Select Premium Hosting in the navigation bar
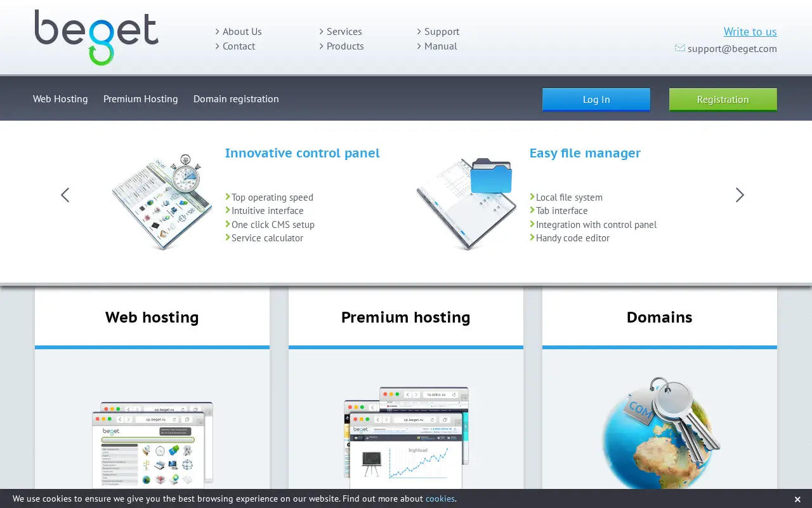 (141, 98)
